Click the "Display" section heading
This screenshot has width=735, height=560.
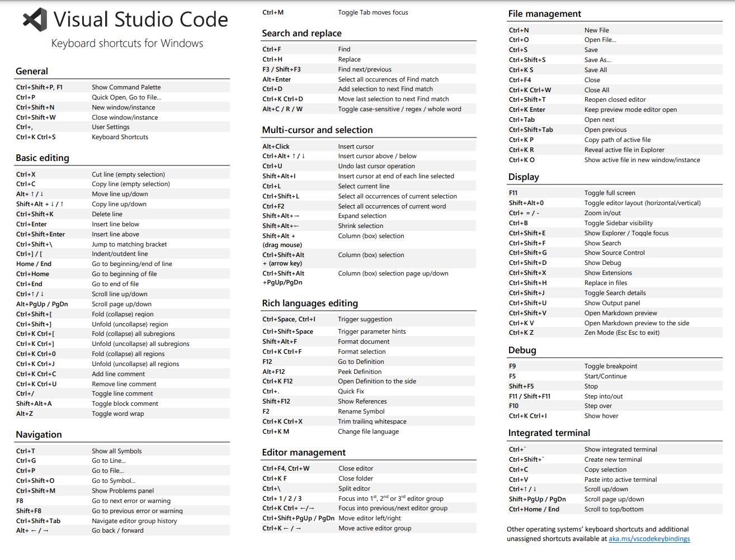point(524,177)
